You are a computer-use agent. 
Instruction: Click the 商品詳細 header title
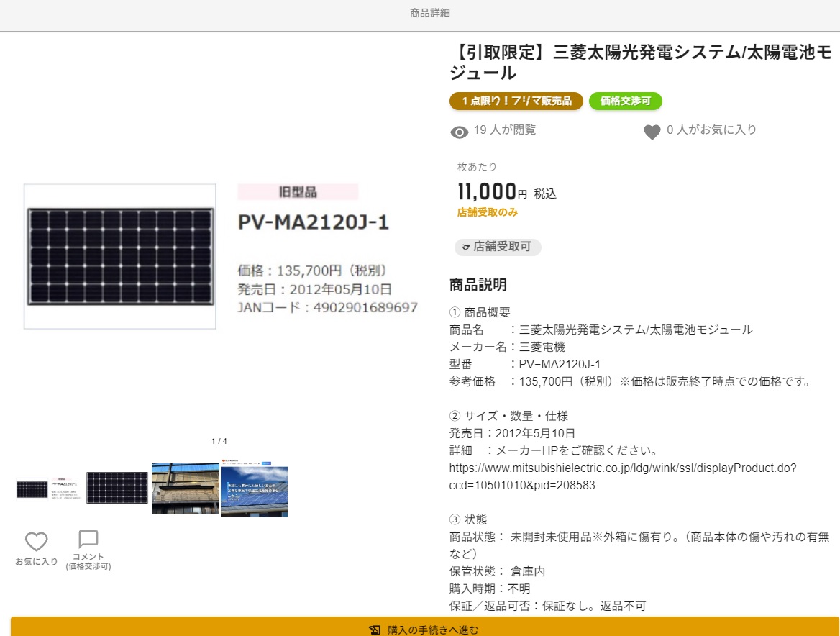429,13
